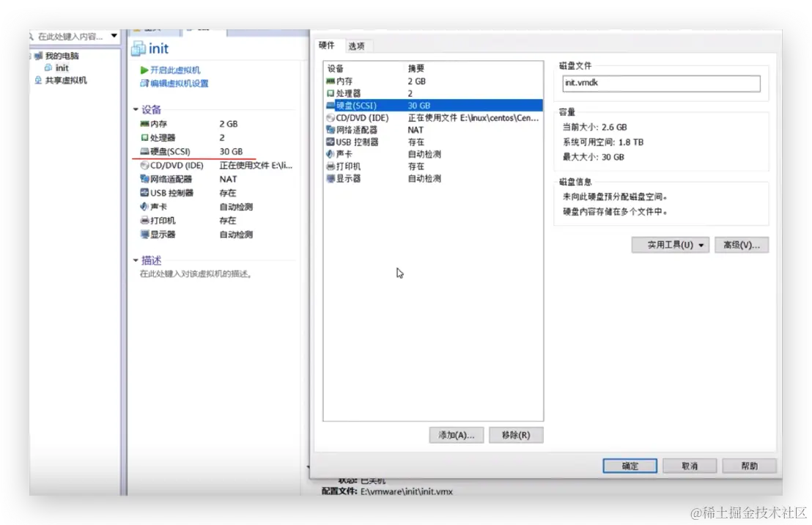Image resolution: width=812 pixels, height=525 pixels.
Task: Click the 取消 button
Action: tap(690, 466)
